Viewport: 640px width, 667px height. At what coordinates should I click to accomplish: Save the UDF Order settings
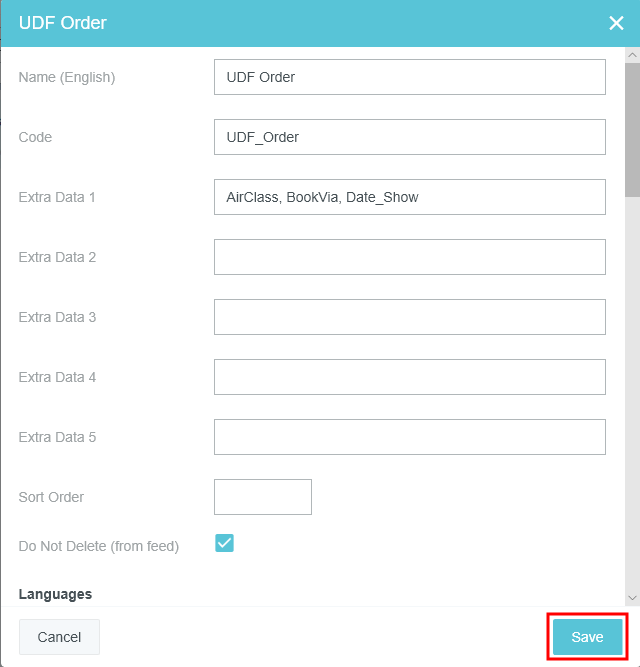(x=587, y=637)
